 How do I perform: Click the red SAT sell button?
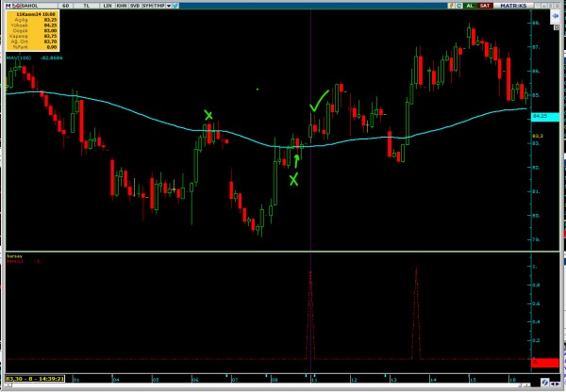coord(485,6)
